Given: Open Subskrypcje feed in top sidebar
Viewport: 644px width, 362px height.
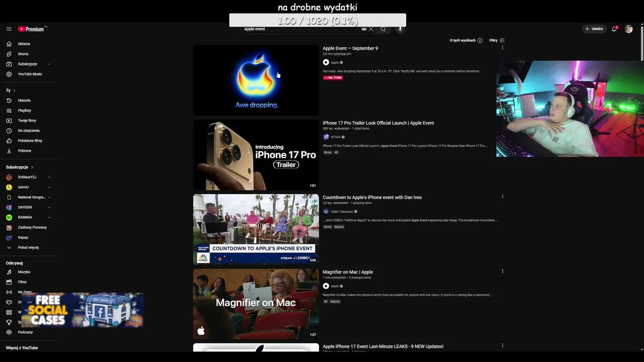Looking at the screenshot, I should [x=28, y=64].
